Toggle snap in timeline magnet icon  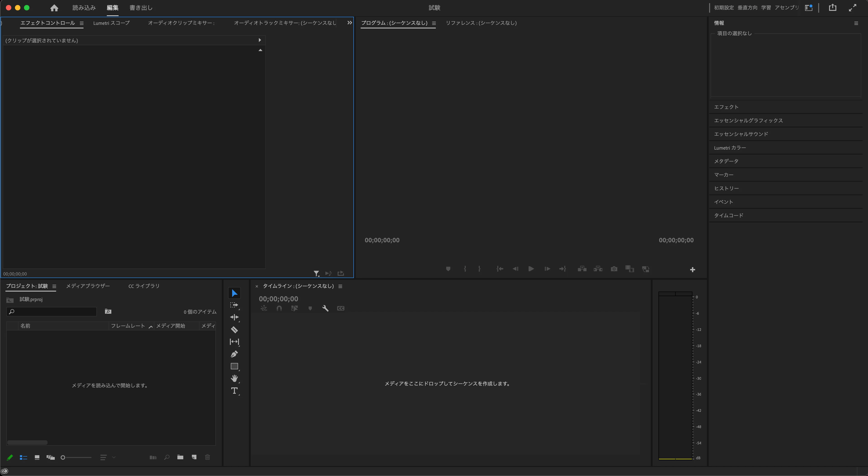(x=279, y=308)
